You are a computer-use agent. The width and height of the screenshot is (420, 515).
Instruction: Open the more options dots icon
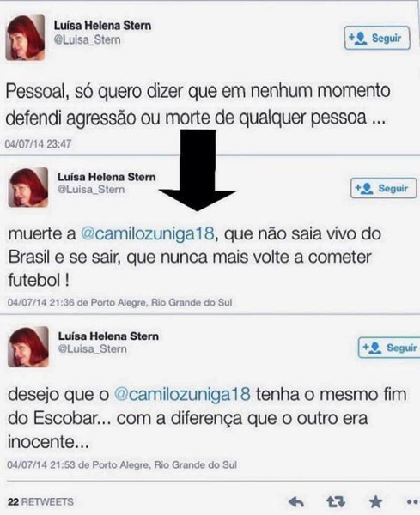click(x=413, y=502)
